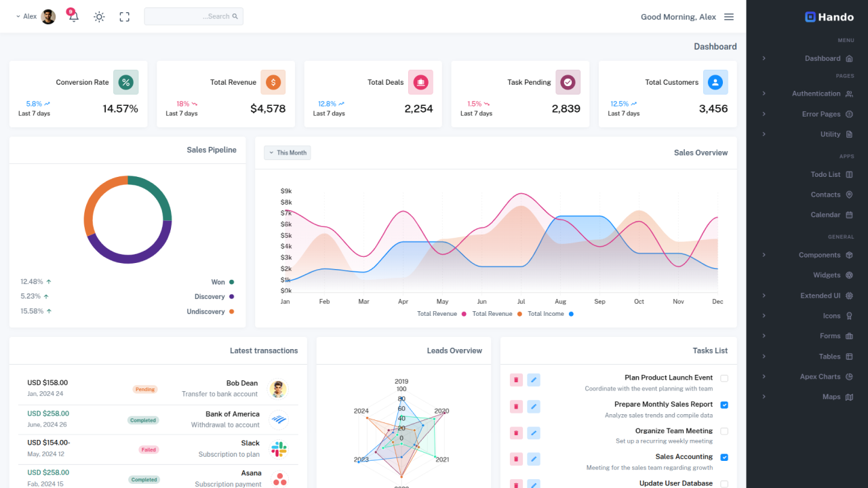868x488 pixels.
Task: Delete the Sales Accounting task
Action: [516, 459]
